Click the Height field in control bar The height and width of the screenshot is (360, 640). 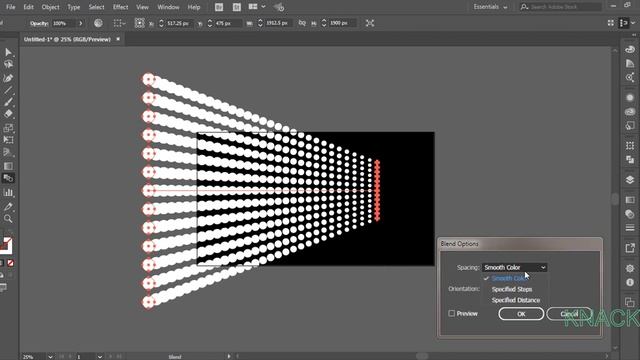tap(343, 23)
